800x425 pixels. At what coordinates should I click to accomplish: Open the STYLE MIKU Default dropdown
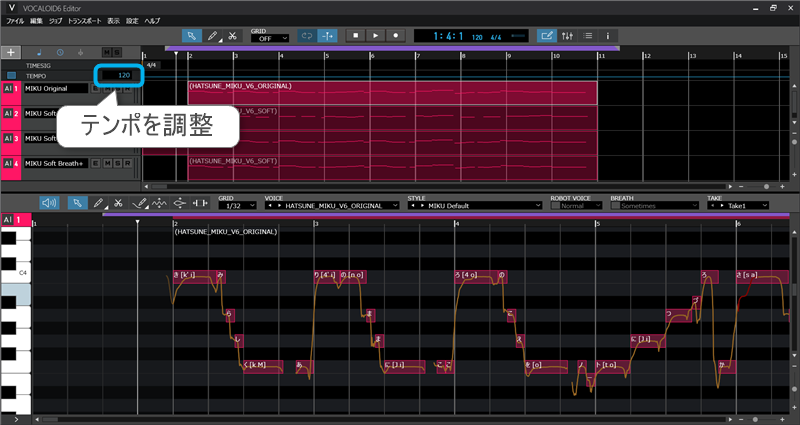point(474,206)
